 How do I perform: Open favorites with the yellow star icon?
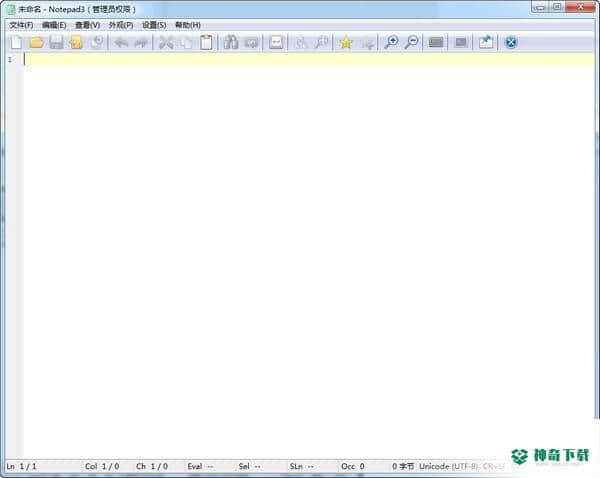tap(346, 42)
